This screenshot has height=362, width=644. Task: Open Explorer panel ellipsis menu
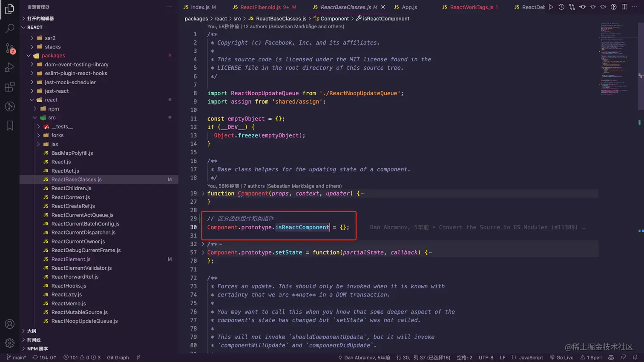pyautogui.click(x=169, y=7)
